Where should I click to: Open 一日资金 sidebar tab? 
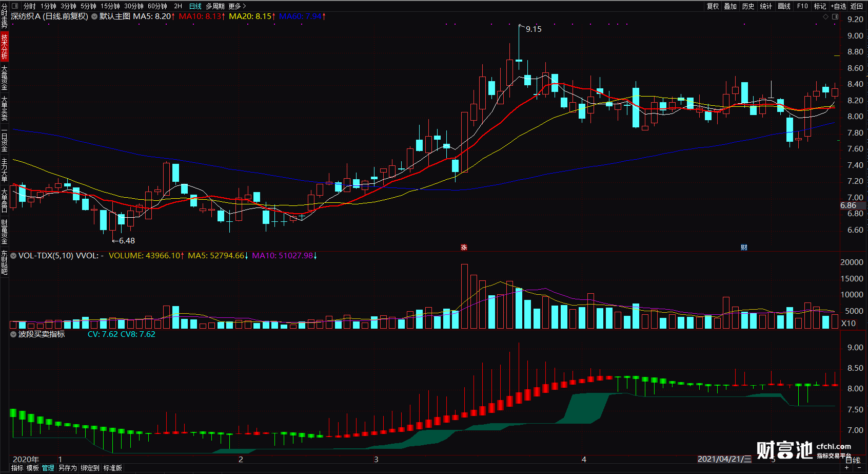tap(4, 139)
